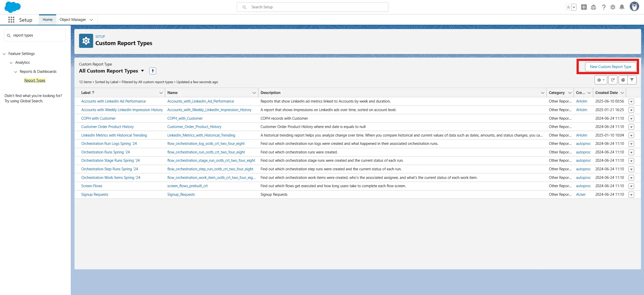
Task: Show charts panel icon
Action: (623, 80)
